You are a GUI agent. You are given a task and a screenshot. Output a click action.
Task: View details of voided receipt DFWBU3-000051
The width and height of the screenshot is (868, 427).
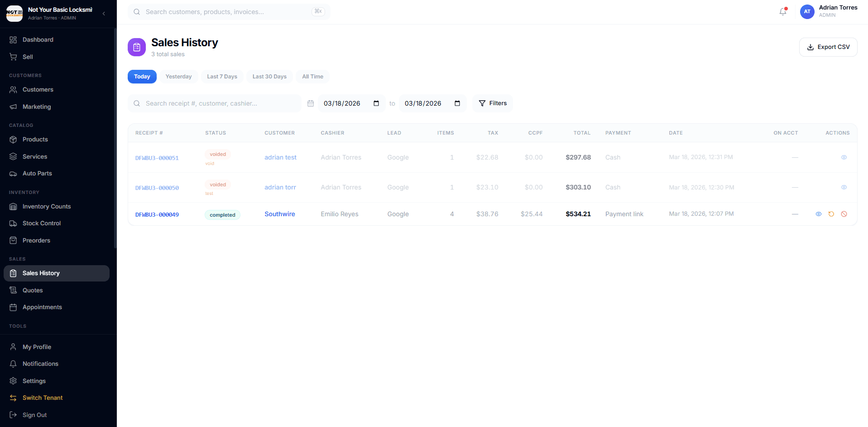click(x=844, y=157)
